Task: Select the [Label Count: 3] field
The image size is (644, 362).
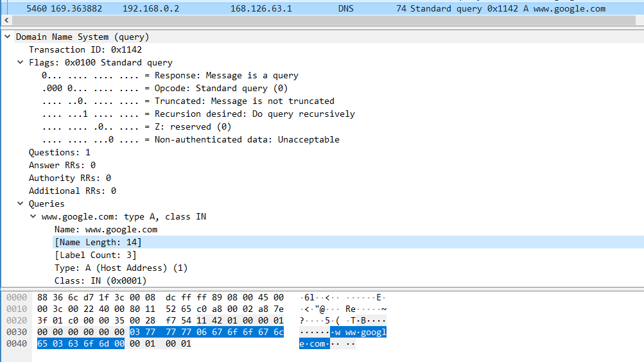Action: point(95,255)
